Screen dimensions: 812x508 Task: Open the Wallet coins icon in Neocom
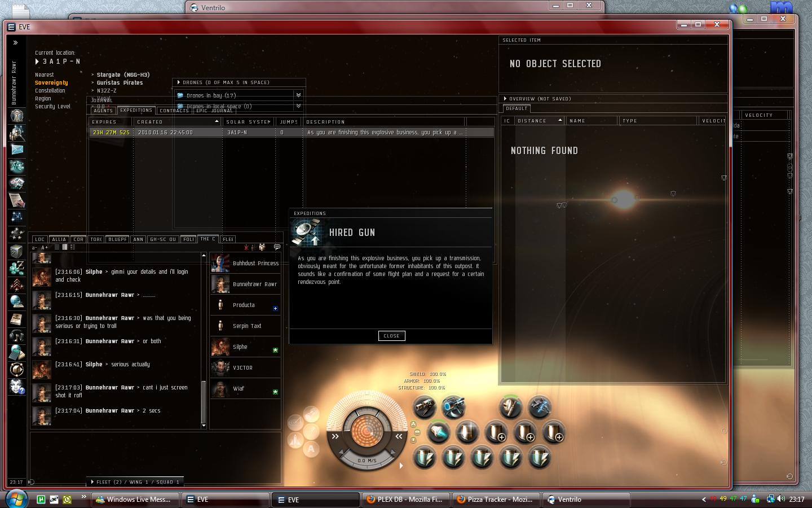click(17, 268)
